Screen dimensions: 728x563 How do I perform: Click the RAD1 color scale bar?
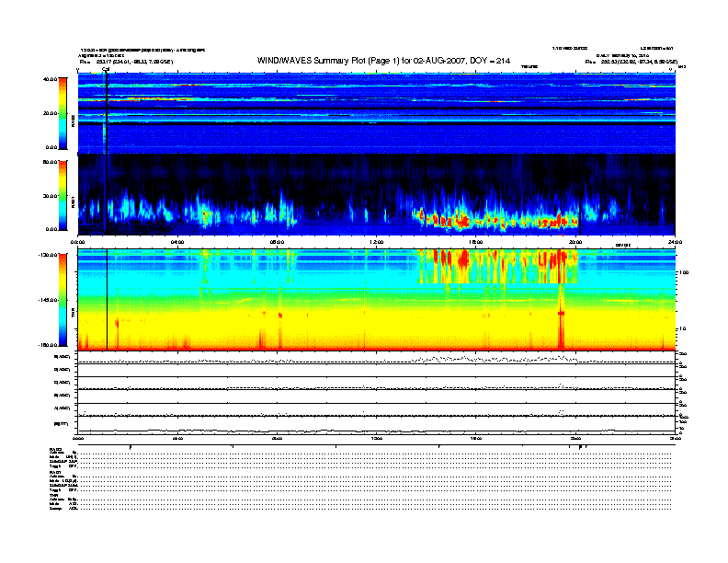(x=63, y=195)
